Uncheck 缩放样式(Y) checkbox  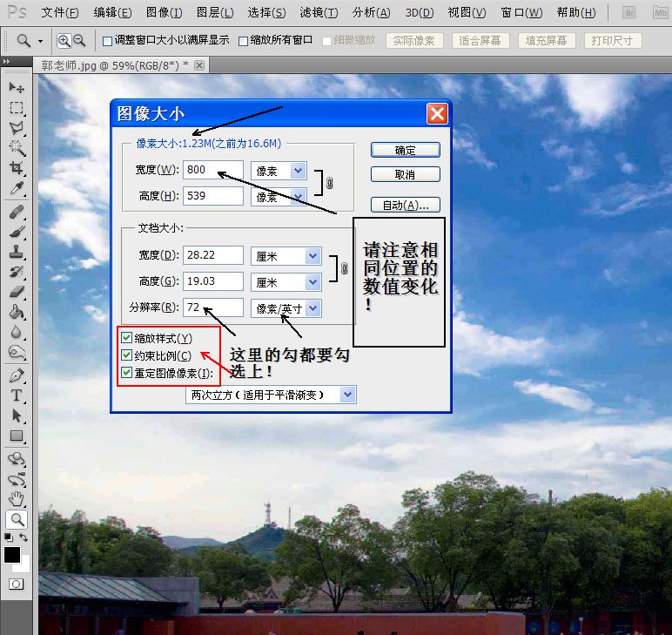[x=126, y=338]
